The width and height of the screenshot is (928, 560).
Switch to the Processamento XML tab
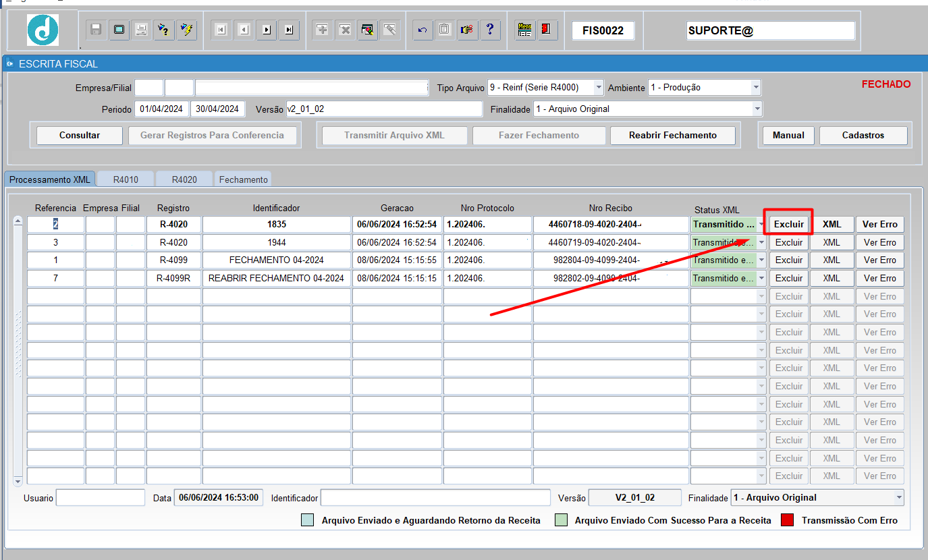pyautogui.click(x=50, y=179)
